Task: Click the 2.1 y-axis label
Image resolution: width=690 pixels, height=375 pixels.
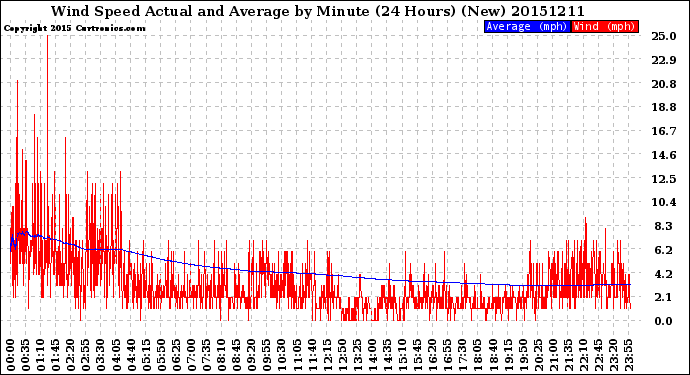Action: tap(664, 298)
